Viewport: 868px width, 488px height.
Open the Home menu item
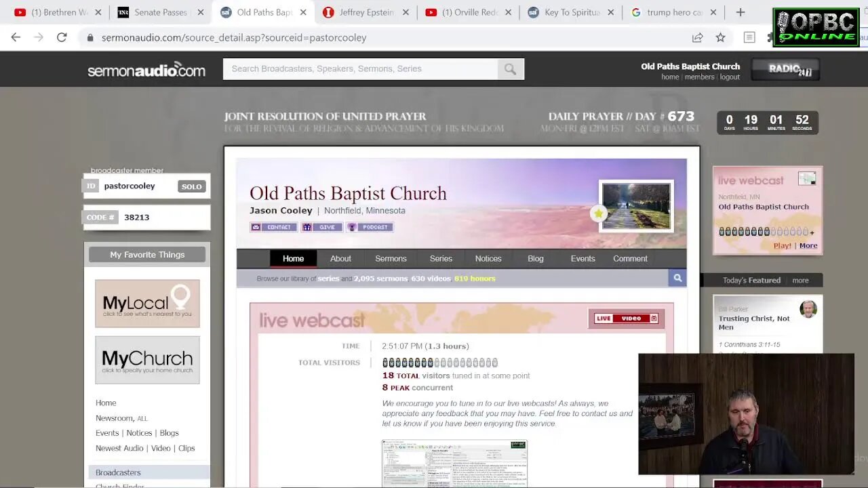293,258
